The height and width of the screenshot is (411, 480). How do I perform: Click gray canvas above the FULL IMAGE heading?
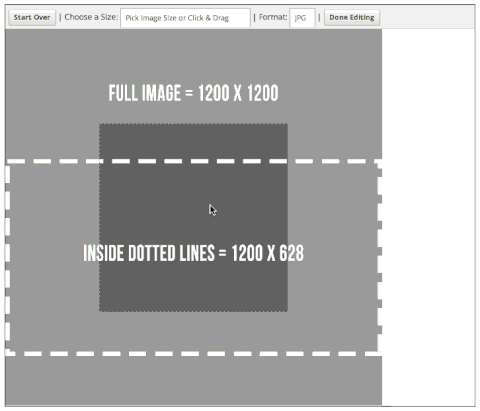[193, 55]
